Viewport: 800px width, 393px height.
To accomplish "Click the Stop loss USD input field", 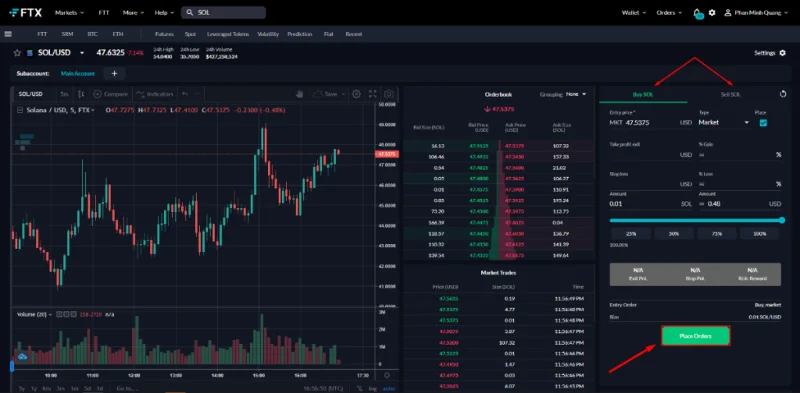I will click(x=651, y=183).
